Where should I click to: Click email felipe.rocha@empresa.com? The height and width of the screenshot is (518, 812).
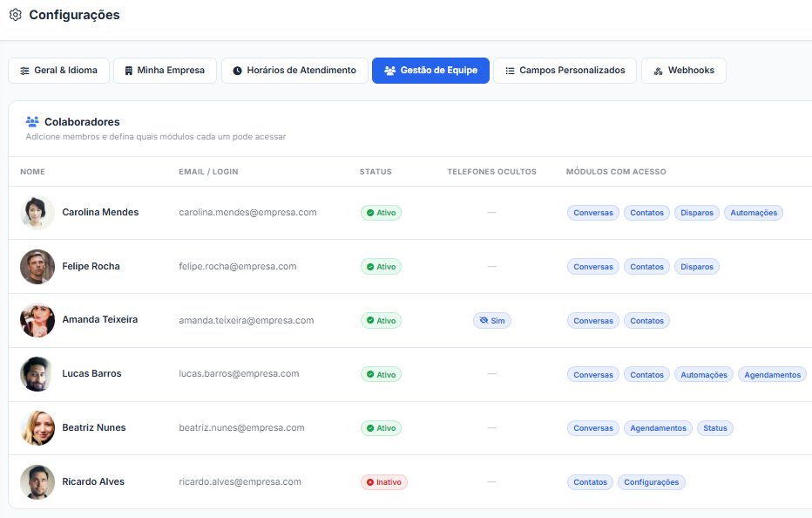pos(238,266)
